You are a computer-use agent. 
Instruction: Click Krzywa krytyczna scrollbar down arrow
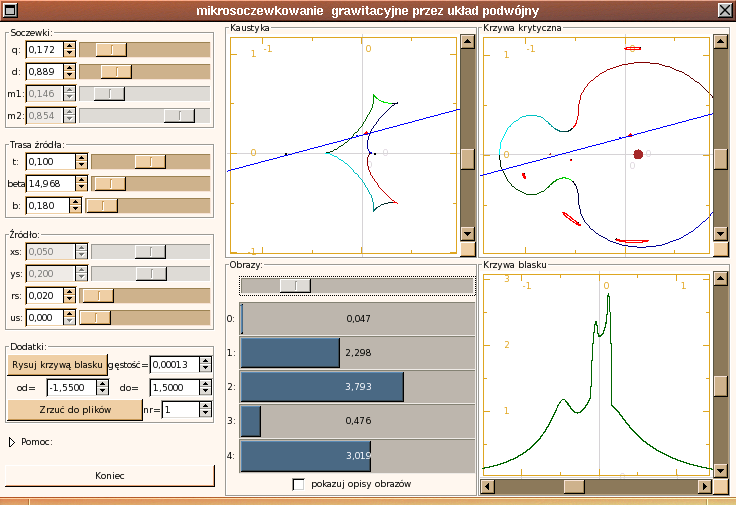(721, 233)
